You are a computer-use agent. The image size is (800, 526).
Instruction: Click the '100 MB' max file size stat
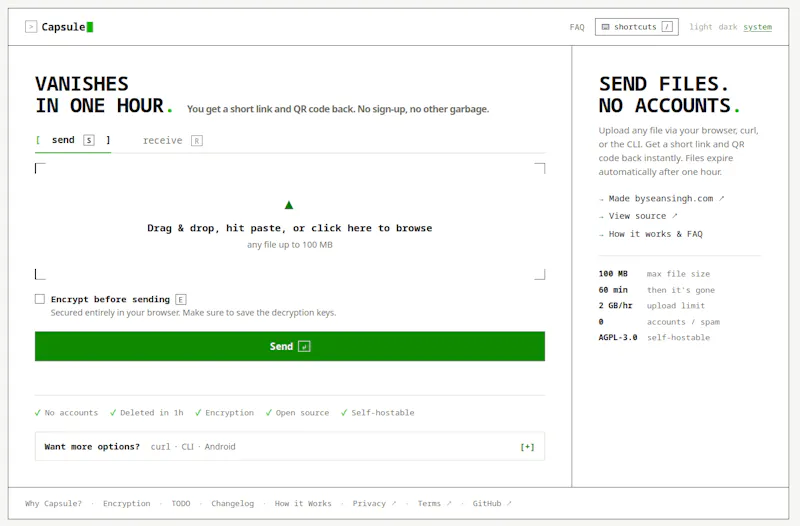tap(613, 274)
